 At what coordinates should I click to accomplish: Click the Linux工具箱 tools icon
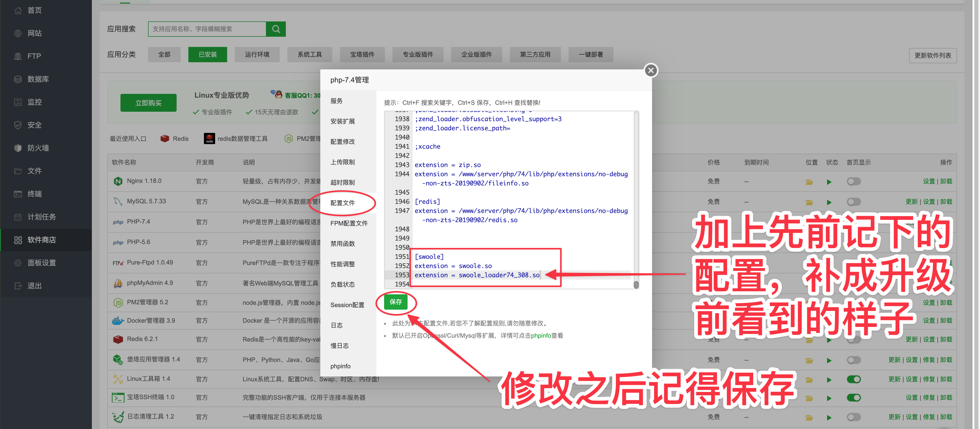pyautogui.click(x=118, y=379)
